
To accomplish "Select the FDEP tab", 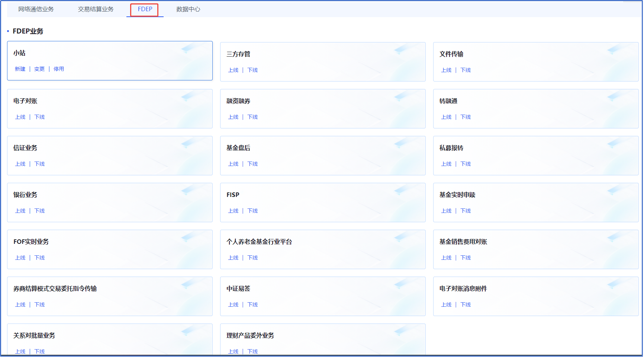I will pos(145,9).
